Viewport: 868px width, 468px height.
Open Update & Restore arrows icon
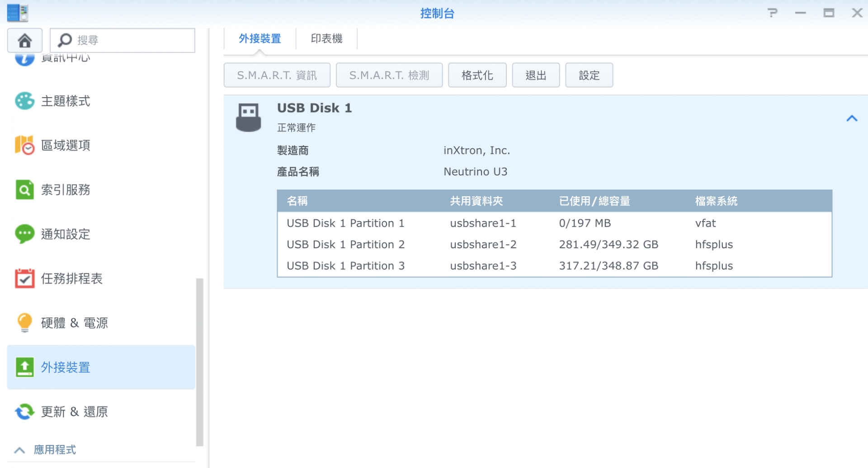click(x=24, y=411)
